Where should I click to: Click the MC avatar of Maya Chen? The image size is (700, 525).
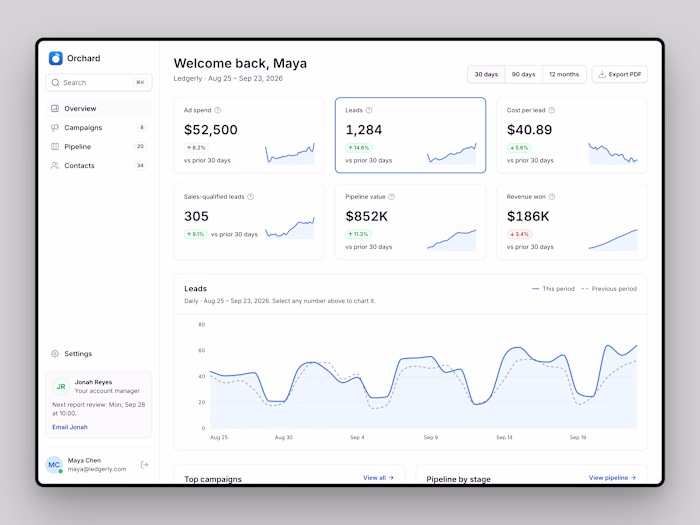point(54,465)
